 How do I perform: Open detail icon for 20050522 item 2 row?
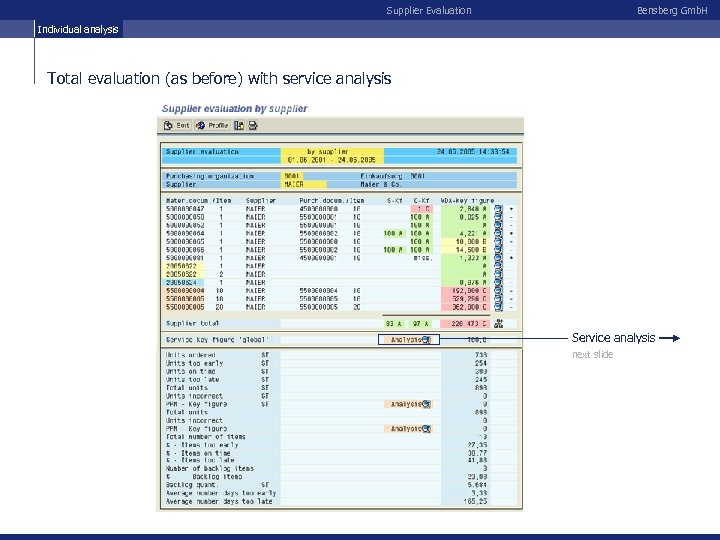(x=498, y=274)
